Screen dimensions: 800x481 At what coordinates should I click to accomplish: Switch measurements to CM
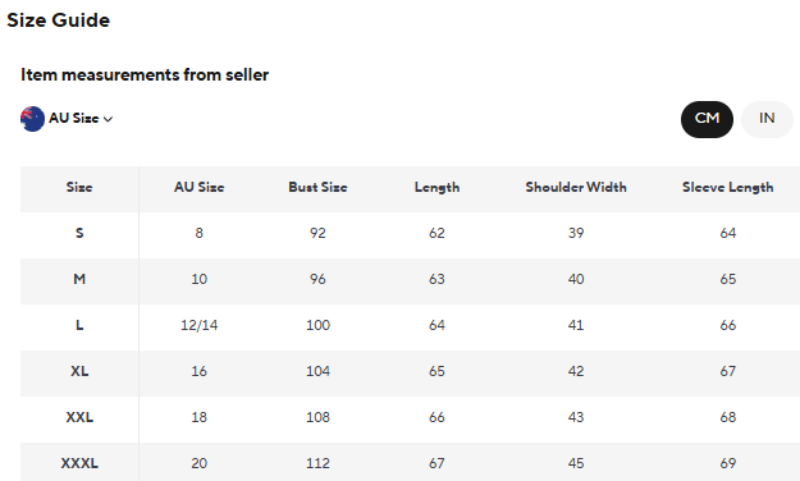pyautogui.click(x=707, y=118)
